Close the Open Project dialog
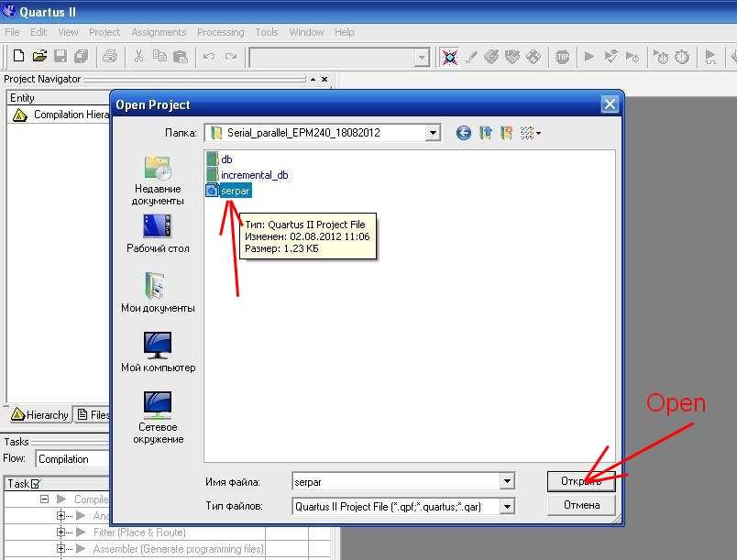The height and width of the screenshot is (560, 737). (610, 104)
